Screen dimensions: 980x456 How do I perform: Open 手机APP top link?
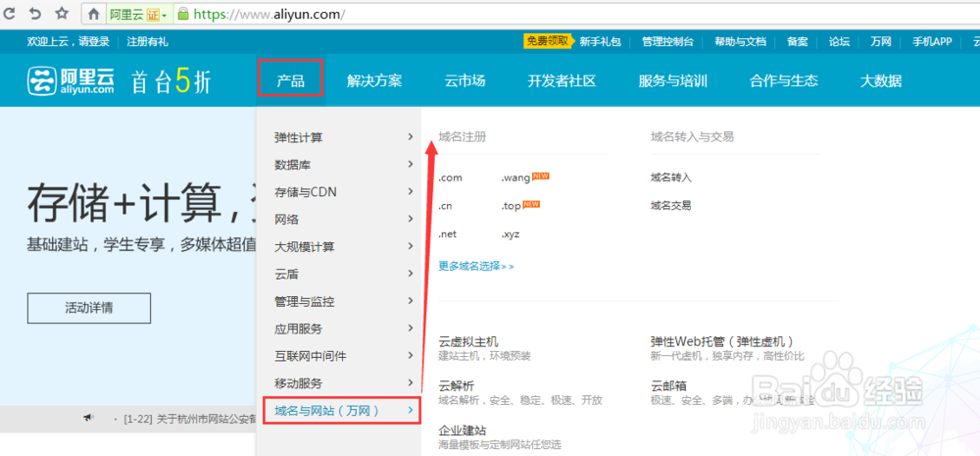[932, 42]
